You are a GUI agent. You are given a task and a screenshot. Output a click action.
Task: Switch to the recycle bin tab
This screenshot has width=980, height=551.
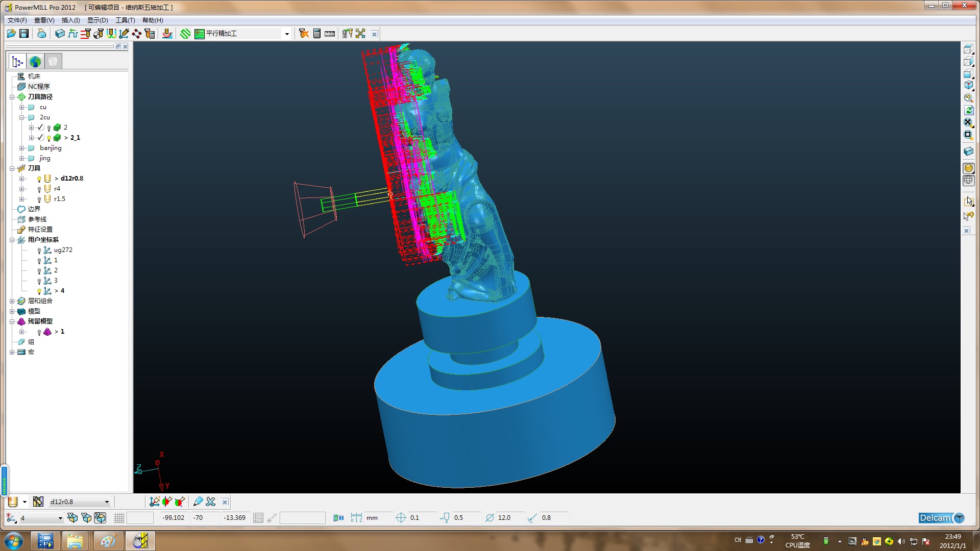pyautogui.click(x=53, y=62)
